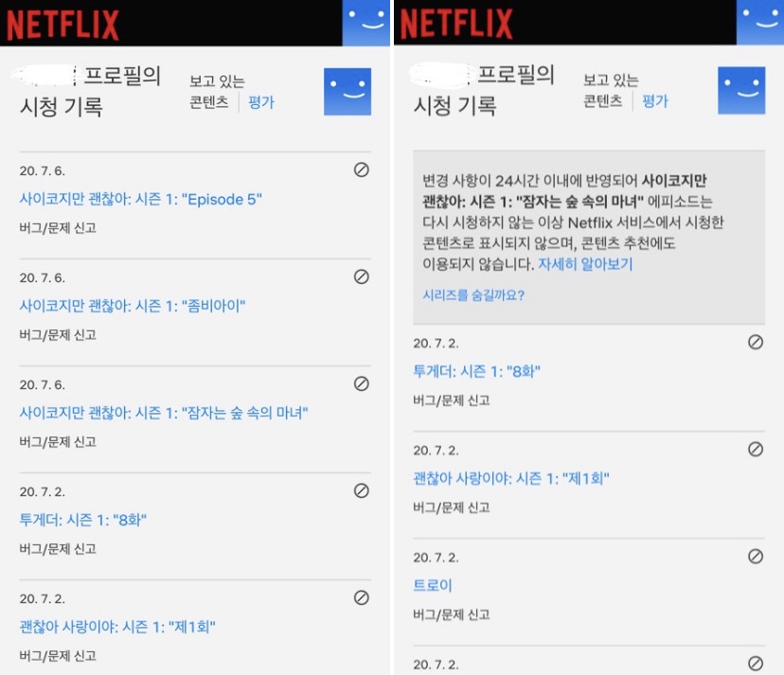Click the Netflix logo in right screen
784x675 pixels.
click(x=456, y=23)
